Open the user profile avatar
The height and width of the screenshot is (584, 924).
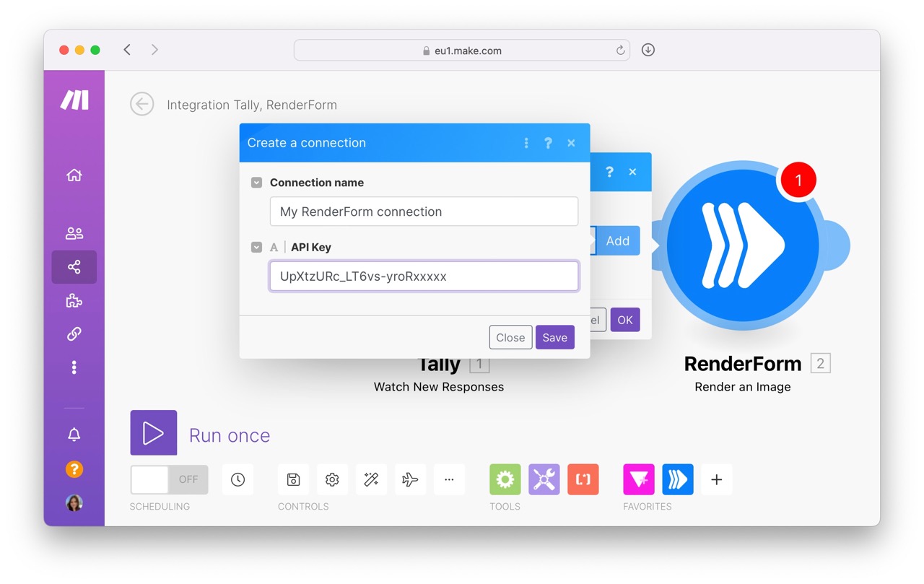coord(74,502)
